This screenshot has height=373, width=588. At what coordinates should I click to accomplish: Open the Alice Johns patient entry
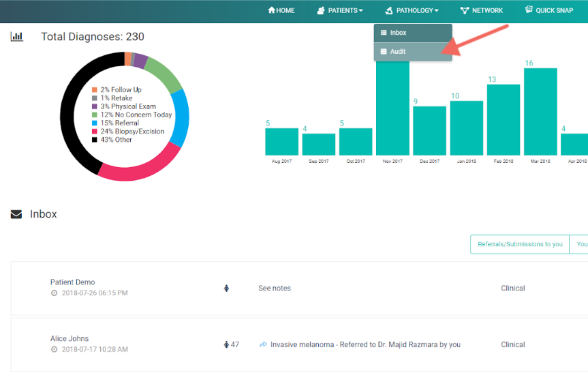click(x=69, y=338)
